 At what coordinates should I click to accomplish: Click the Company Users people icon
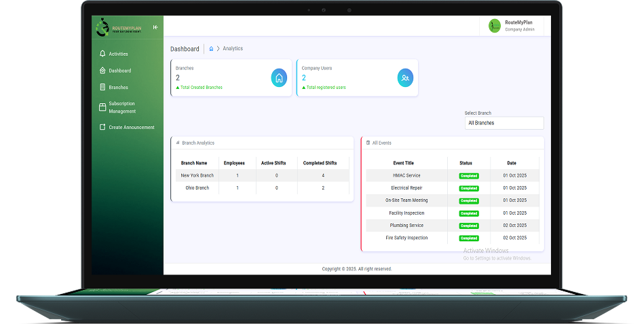point(405,78)
